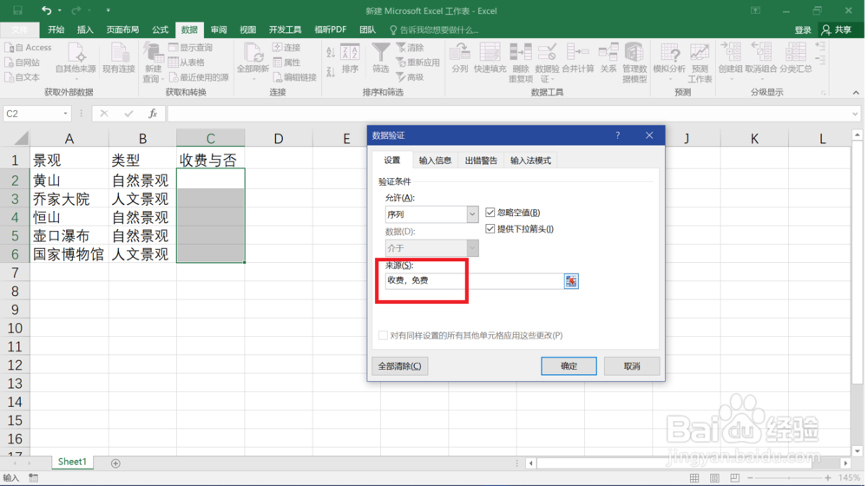Click the Undo arrow icon

(47, 10)
